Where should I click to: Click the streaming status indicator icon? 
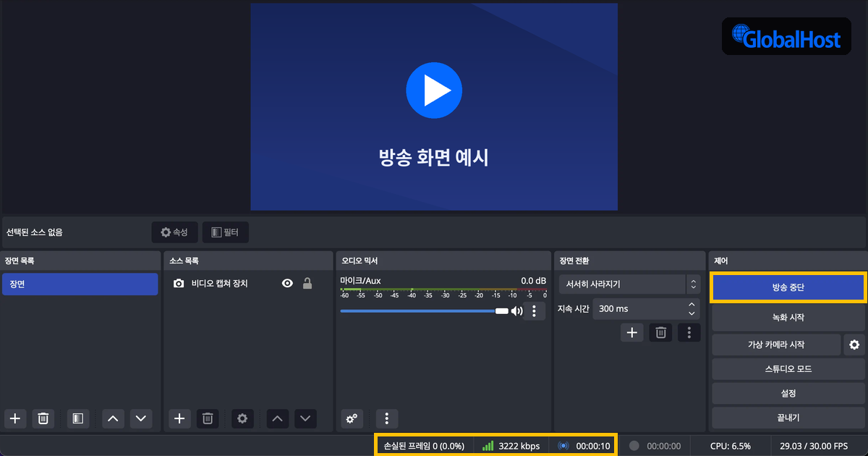pyautogui.click(x=563, y=446)
